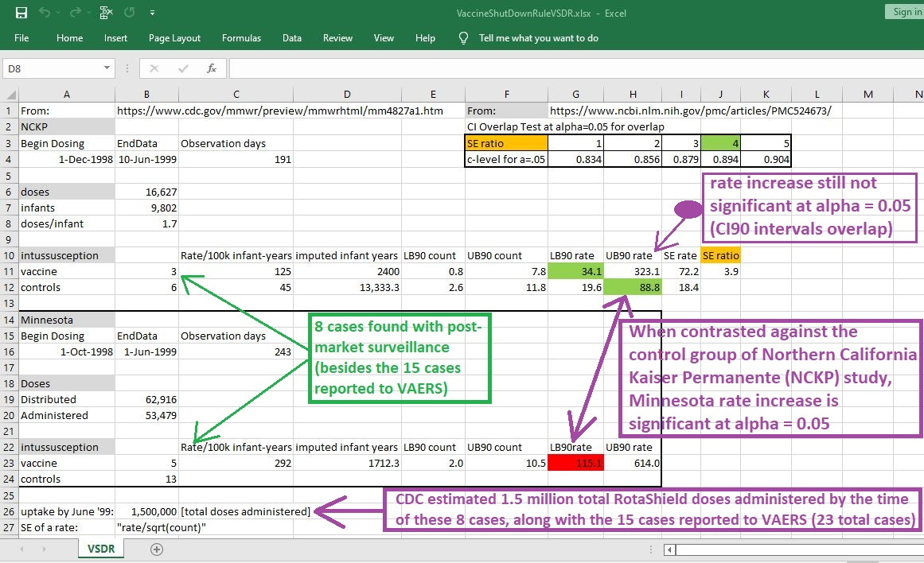This screenshot has width=924, height=563.
Task: Open the Help ribbon tab
Action: [x=425, y=38]
